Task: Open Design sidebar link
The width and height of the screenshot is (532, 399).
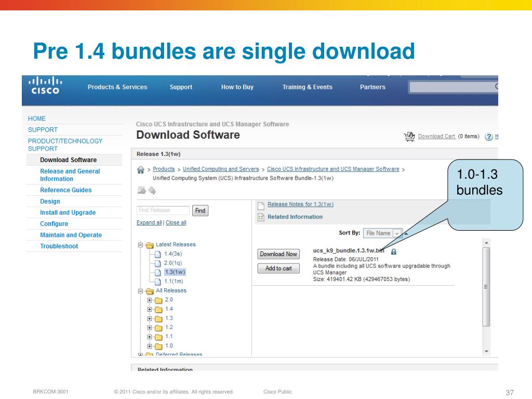Action: [x=50, y=201]
